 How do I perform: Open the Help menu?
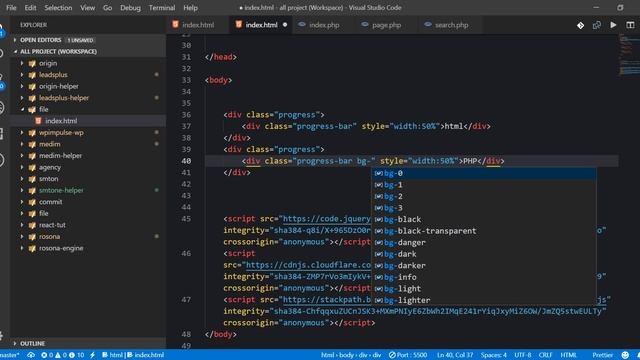pyautogui.click(x=190, y=7)
